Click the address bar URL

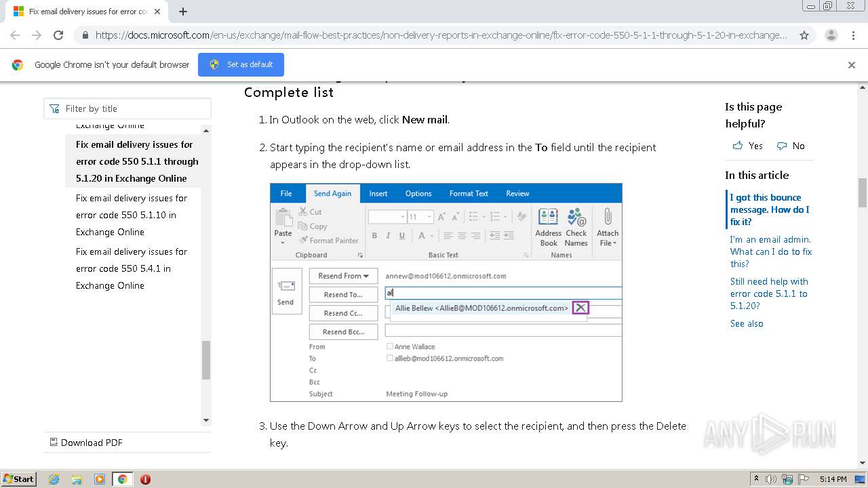click(x=441, y=35)
